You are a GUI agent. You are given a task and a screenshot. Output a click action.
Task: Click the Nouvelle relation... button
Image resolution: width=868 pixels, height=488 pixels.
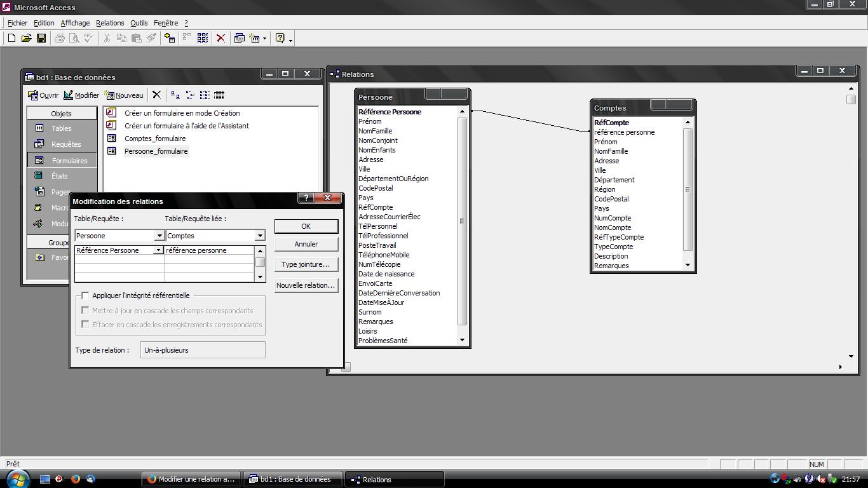306,285
